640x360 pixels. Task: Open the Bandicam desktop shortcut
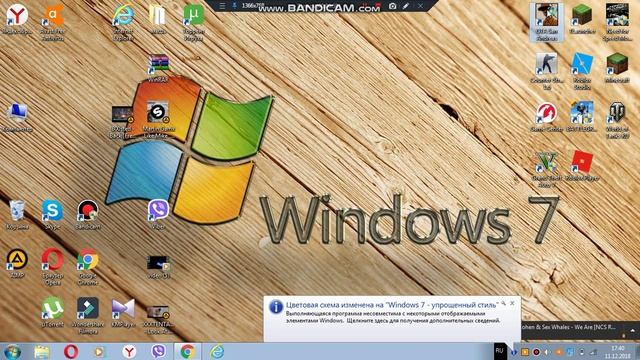pos(87,214)
